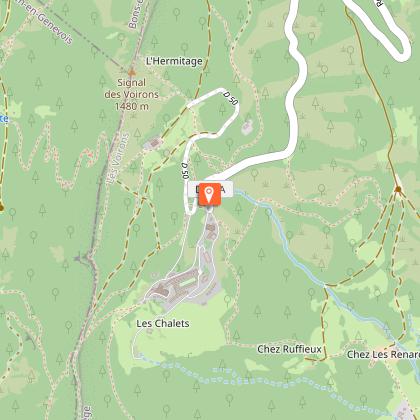Click the orange location pin marker
Viewport: 420px width, 420px height.
[209, 194]
